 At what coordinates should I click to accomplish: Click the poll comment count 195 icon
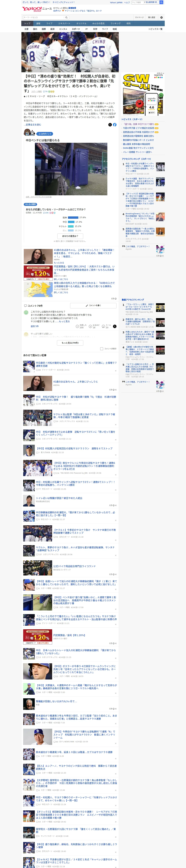44,213
